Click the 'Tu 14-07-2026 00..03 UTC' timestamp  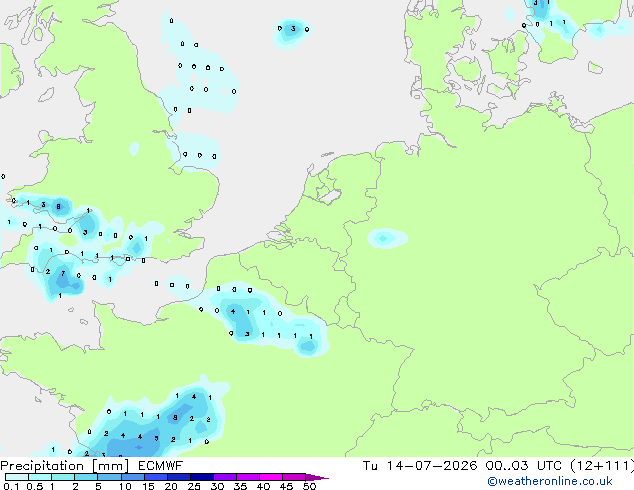(462, 466)
